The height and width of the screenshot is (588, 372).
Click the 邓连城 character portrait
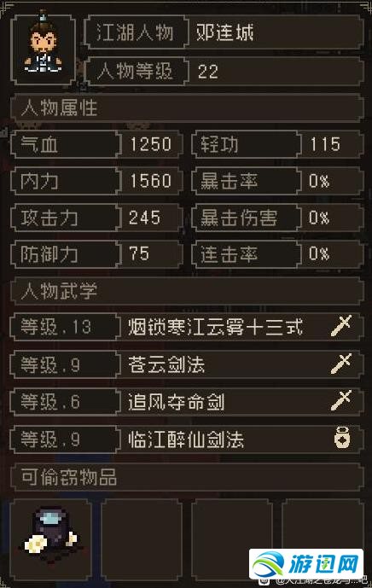[x=44, y=49]
